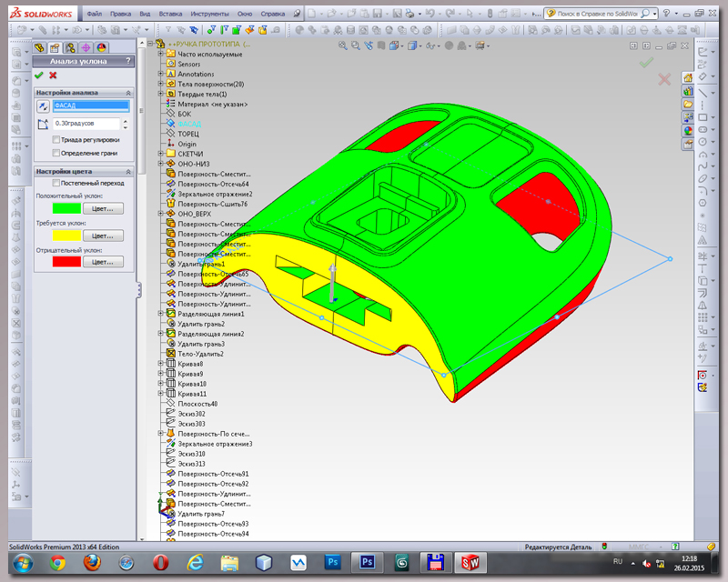The height and width of the screenshot is (582, 728).
Task: Click the Zoom to Fit view icon
Action: point(343,45)
